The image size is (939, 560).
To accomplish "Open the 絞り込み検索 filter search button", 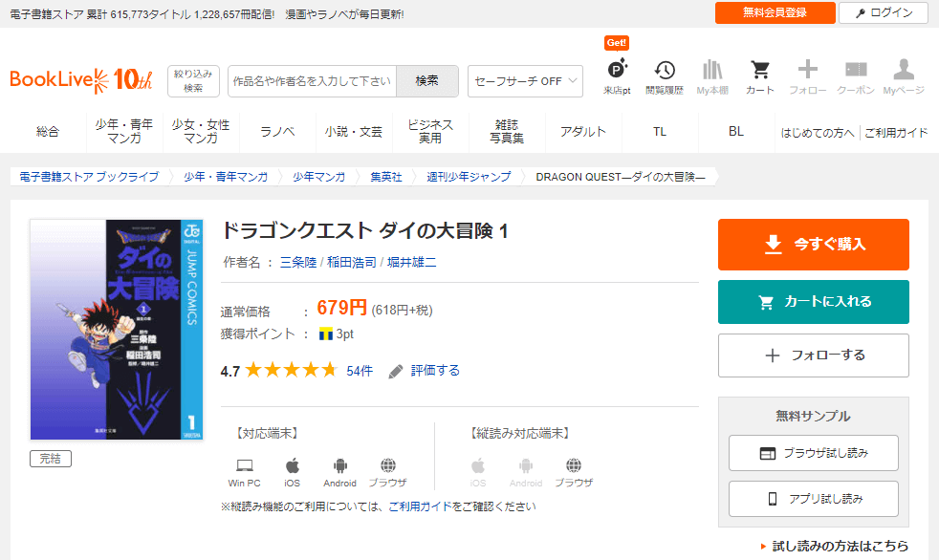I will point(193,81).
